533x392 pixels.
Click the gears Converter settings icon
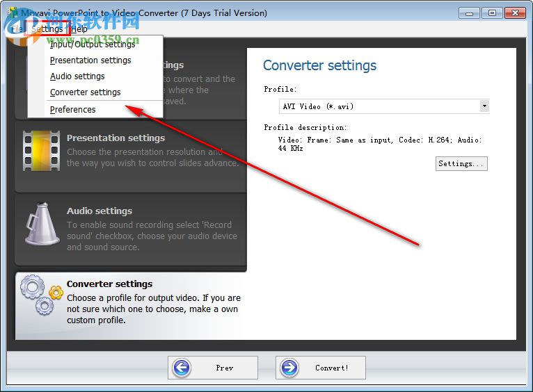[41, 295]
